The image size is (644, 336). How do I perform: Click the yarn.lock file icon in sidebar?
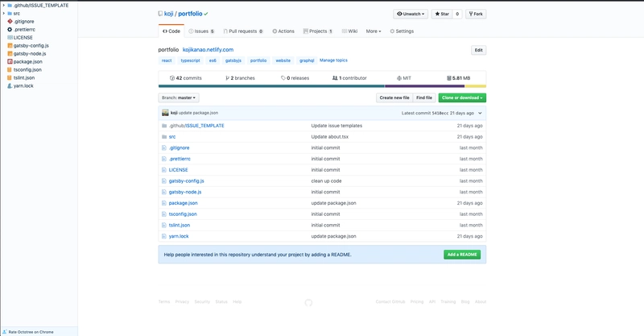pyautogui.click(x=10, y=85)
